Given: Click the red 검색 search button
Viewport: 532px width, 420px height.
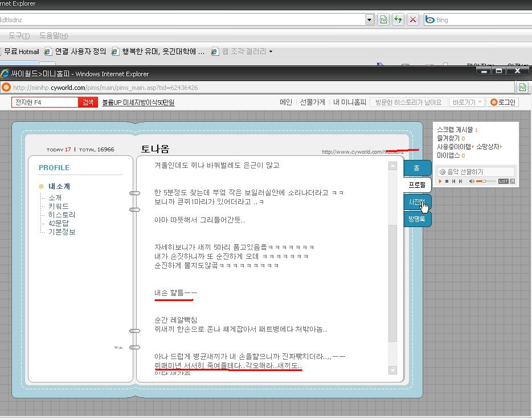Looking at the screenshot, I should coord(88,102).
